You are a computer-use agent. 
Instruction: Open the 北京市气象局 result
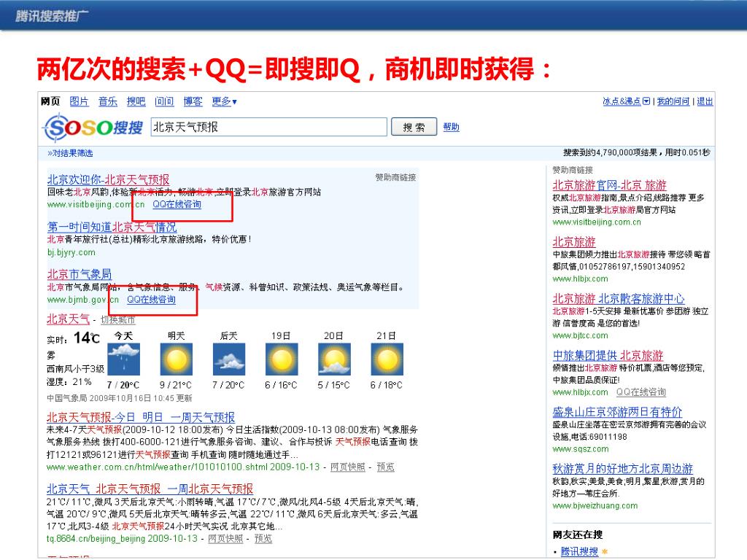(80, 274)
